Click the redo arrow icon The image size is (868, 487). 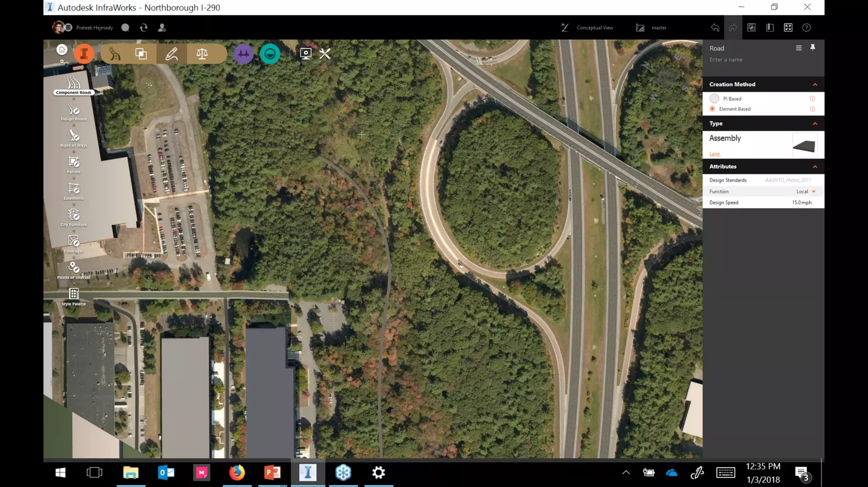tap(733, 28)
